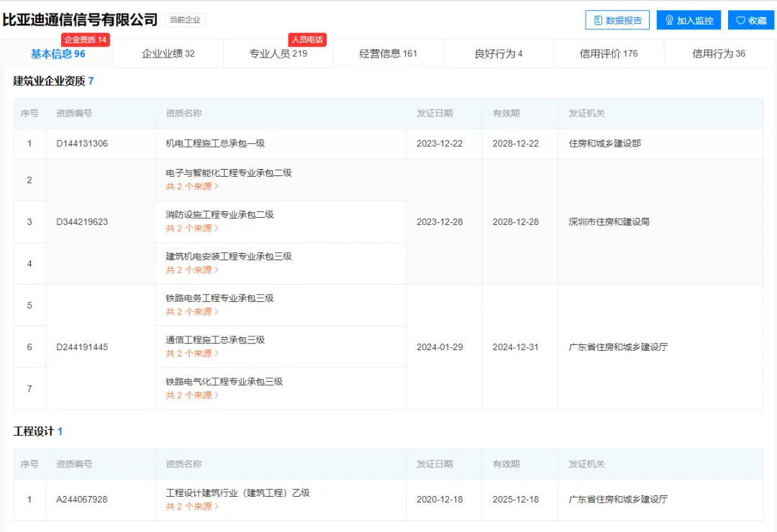Viewport: 777px width, 532px height.
Task: Click the 加入监控 button
Action: coord(688,19)
